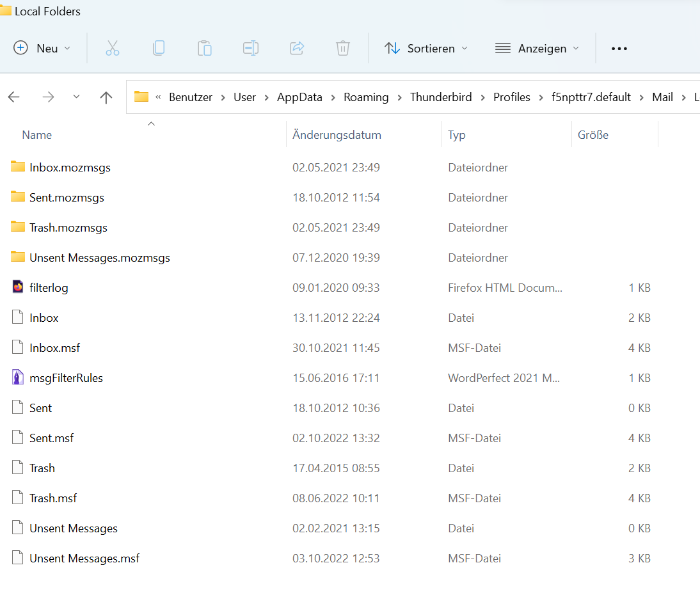
Task: Open the three-dots more options menu
Action: pos(619,48)
